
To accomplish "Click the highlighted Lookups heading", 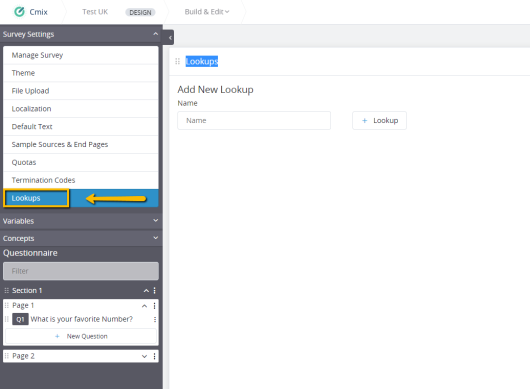I will [202, 62].
